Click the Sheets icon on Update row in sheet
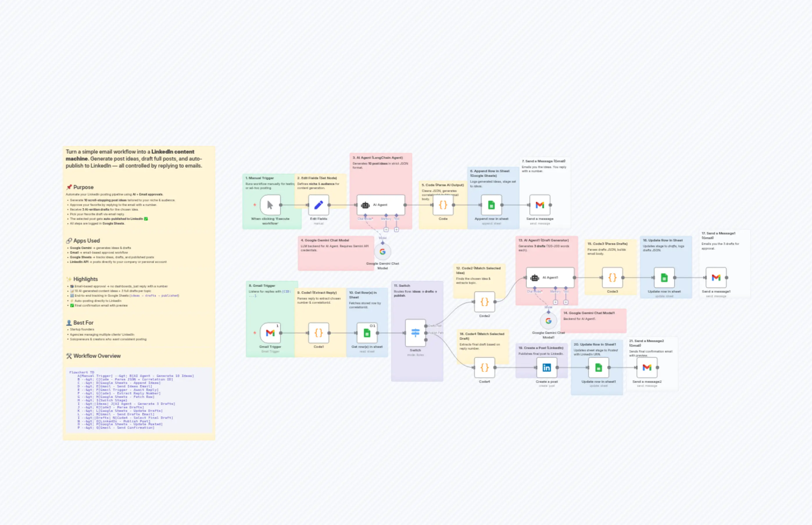This screenshot has height=525, width=812. [x=663, y=277]
